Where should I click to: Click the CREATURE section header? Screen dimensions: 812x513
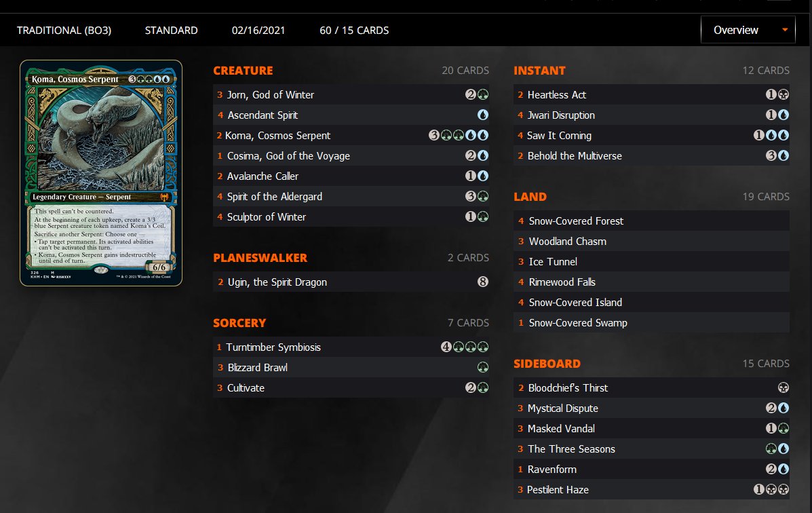[243, 71]
